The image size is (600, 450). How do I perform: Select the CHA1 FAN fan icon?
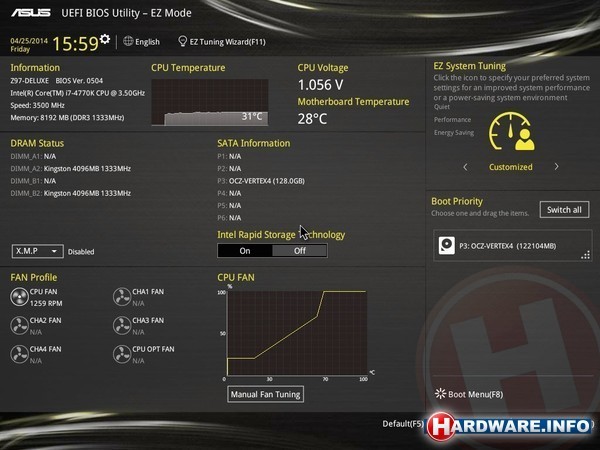click(122, 297)
